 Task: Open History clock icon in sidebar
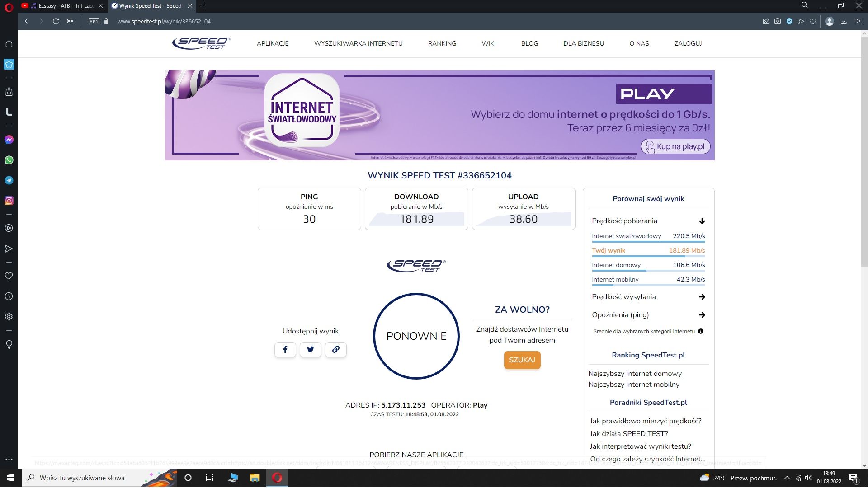pos(9,296)
